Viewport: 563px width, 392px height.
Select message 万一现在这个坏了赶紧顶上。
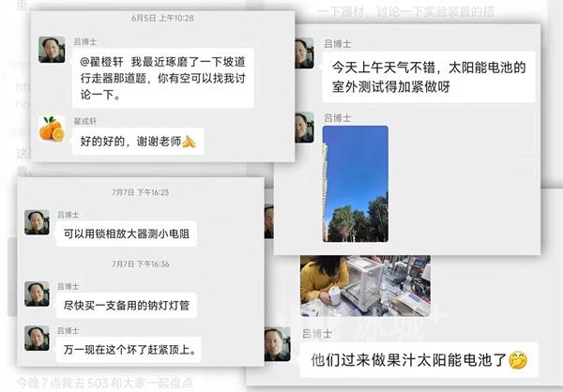click(x=129, y=349)
